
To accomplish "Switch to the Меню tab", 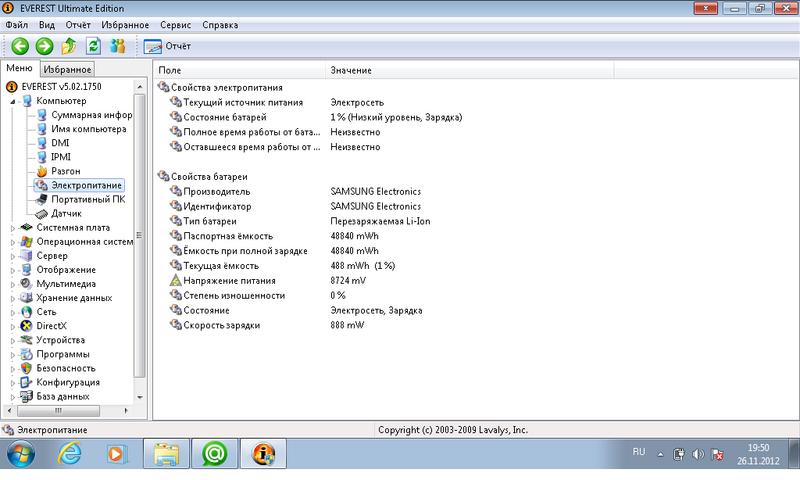I will (19, 68).
